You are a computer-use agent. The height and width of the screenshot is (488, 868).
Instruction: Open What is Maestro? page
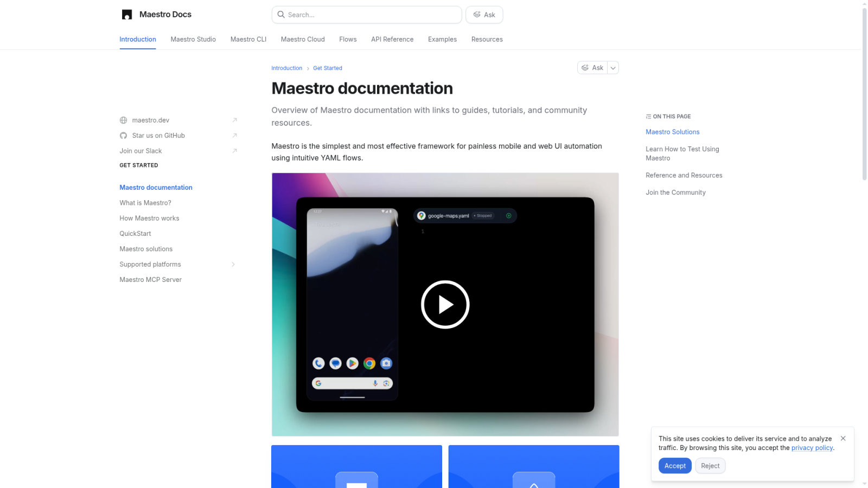pos(145,203)
